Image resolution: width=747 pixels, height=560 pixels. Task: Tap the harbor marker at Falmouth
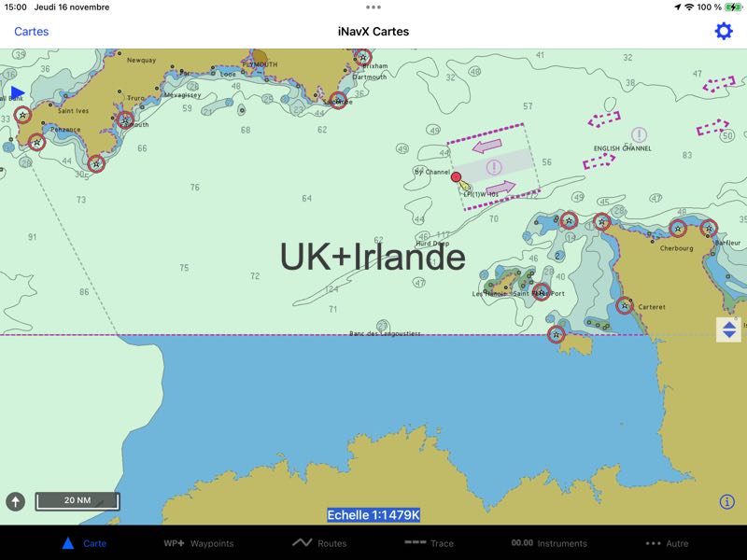click(125, 120)
